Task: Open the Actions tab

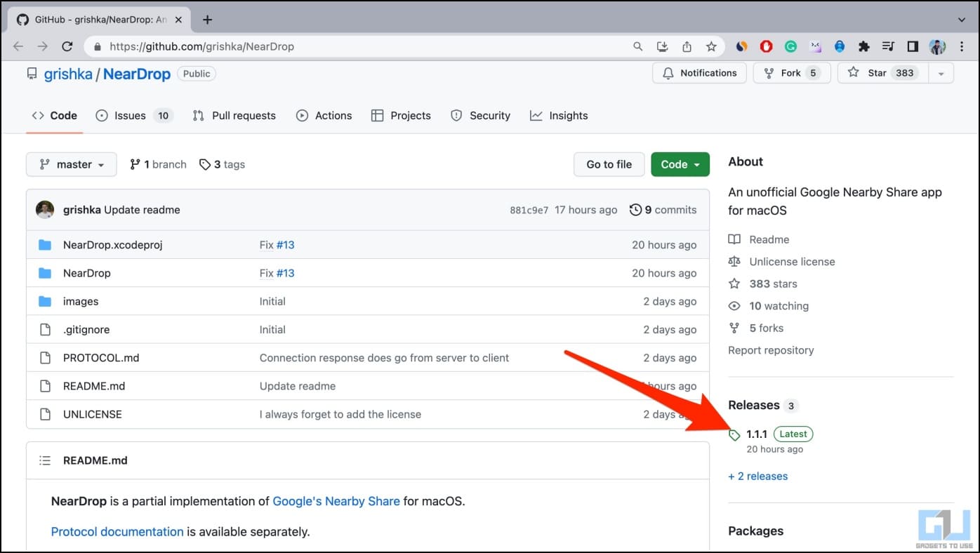Action: click(324, 116)
